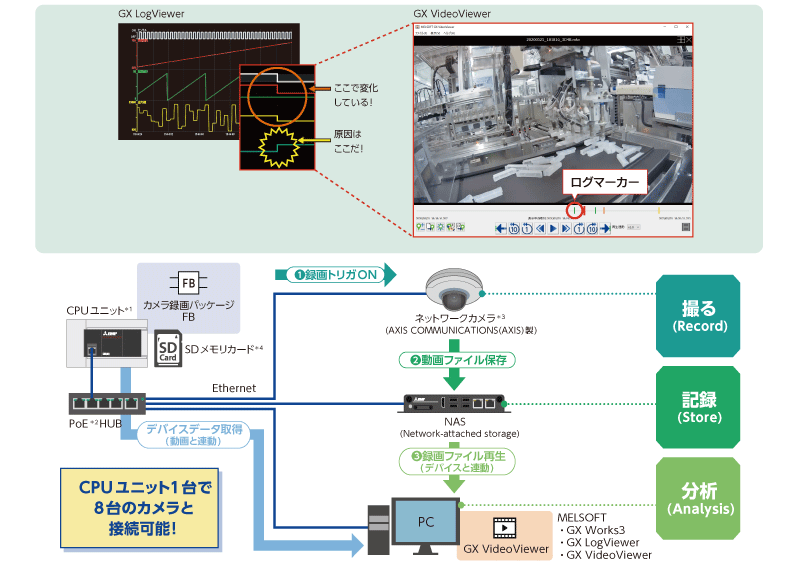The width and height of the screenshot is (800, 574).
Task: Click the gray icon at bottom-right of viewer
Action: click(x=686, y=228)
